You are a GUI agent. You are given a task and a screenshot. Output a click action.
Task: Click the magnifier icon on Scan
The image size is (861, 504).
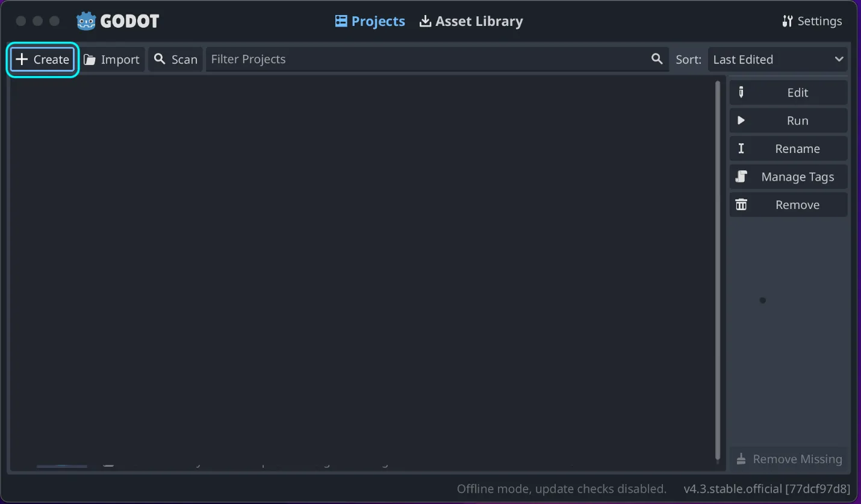(160, 59)
